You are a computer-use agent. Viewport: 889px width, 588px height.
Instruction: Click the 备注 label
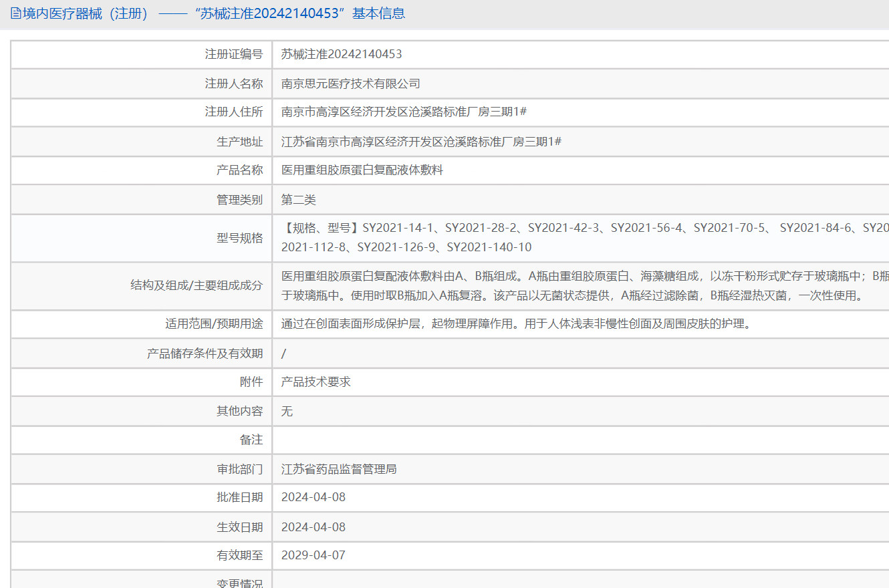(251, 440)
